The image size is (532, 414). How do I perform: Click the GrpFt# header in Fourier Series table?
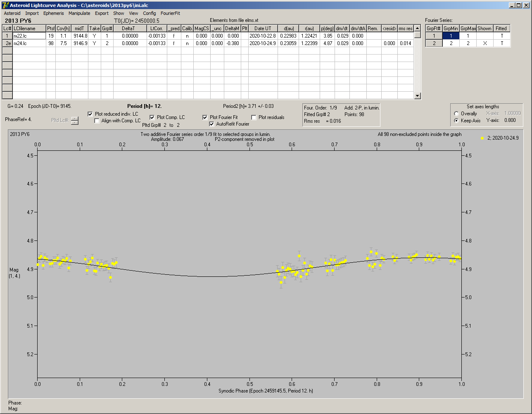pyautogui.click(x=434, y=29)
